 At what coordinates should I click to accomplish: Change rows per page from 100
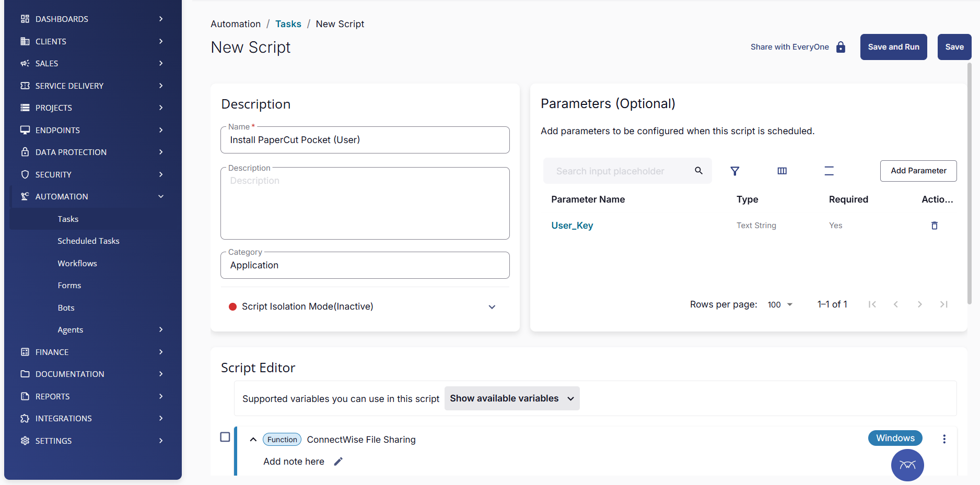point(780,304)
